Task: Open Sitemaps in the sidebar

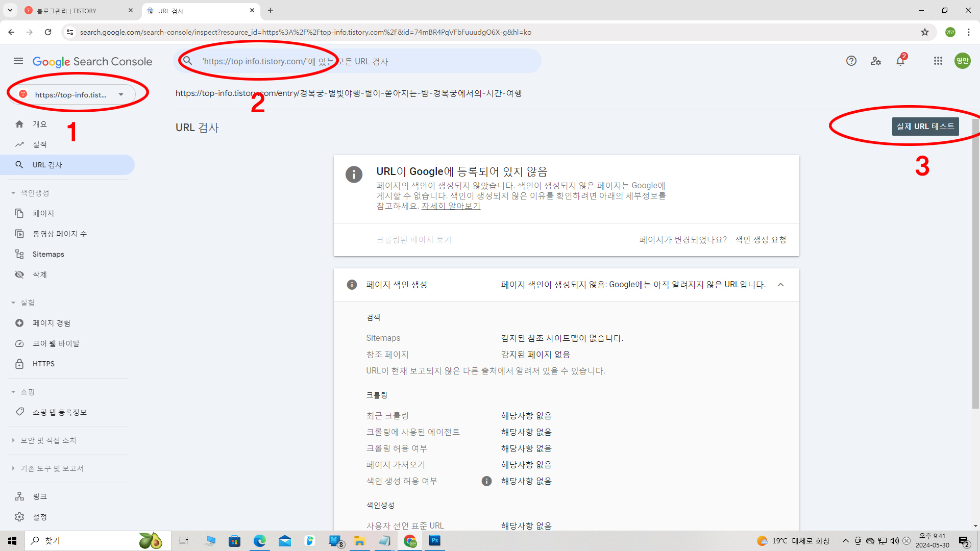Action: coord(48,254)
